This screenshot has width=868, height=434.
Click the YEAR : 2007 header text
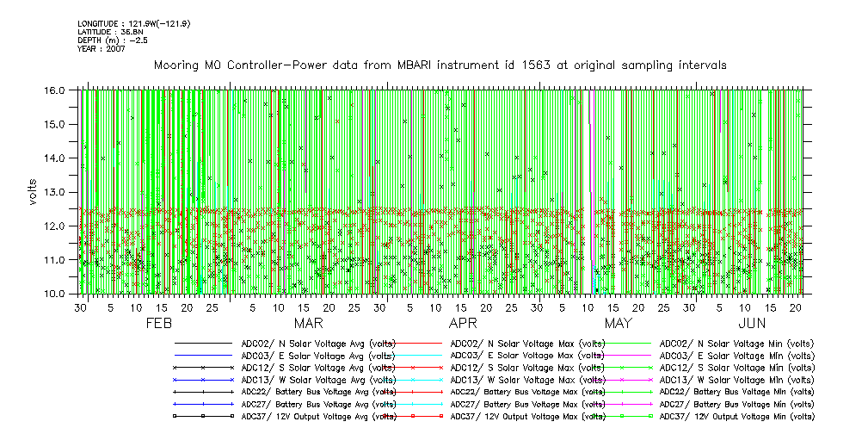[x=102, y=49]
